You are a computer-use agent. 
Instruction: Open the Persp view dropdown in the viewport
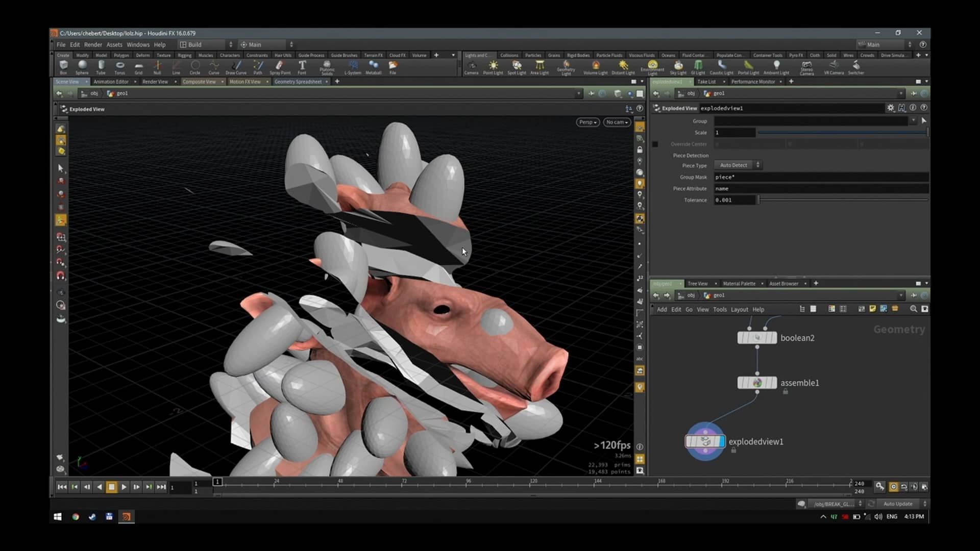[587, 122]
